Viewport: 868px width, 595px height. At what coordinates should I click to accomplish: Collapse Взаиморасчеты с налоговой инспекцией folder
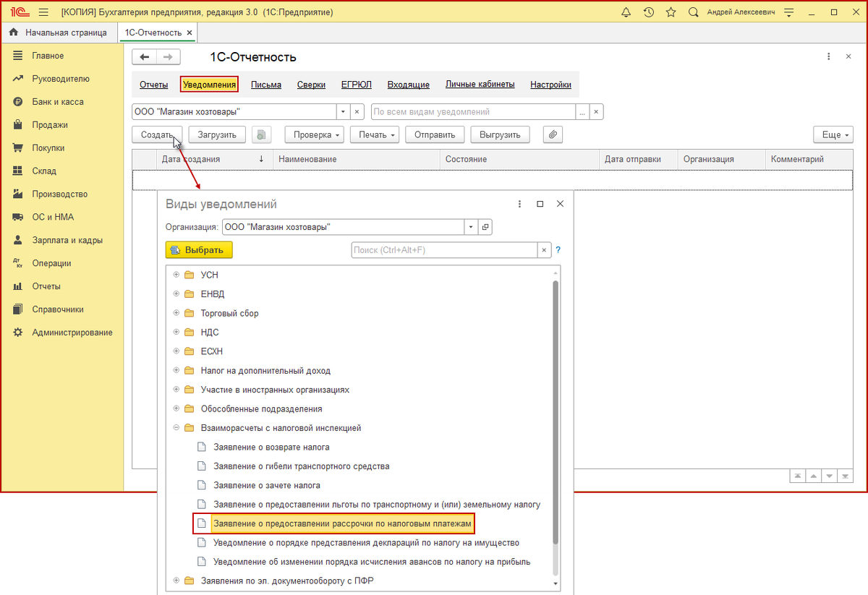(x=176, y=428)
